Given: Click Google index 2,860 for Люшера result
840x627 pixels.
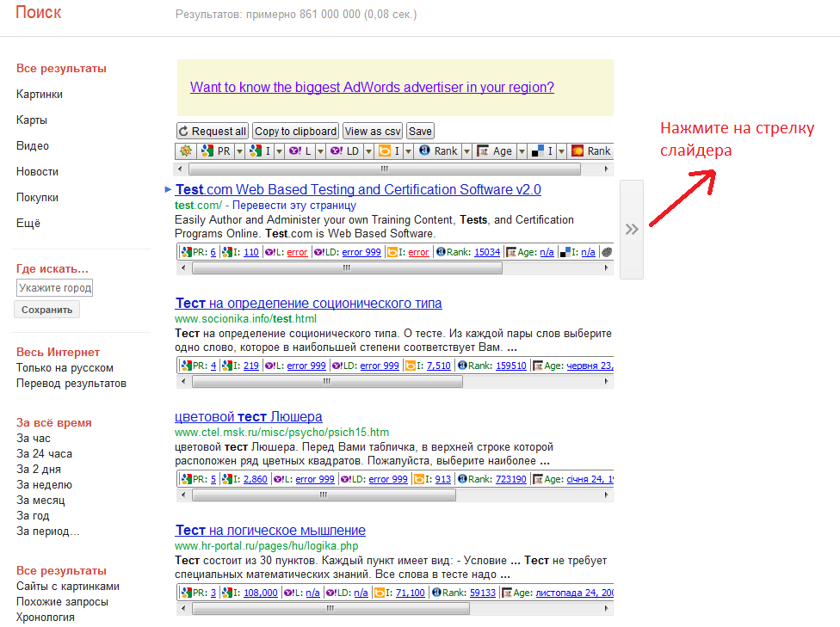Looking at the screenshot, I should click(x=255, y=479).
